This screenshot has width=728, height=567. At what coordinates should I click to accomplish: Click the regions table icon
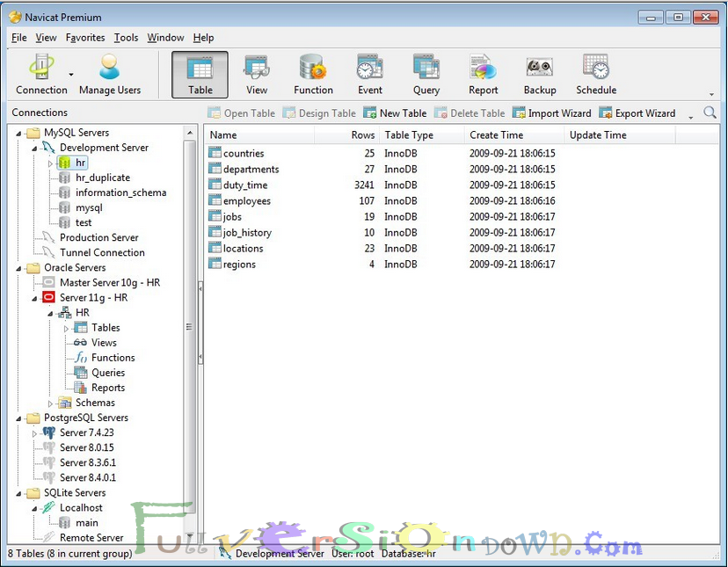click(x=215, y=264)
